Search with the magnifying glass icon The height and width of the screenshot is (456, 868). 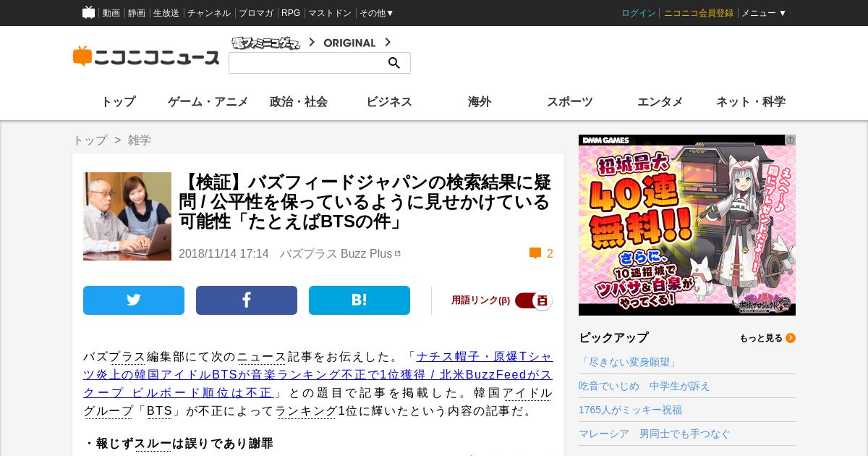(394, 63)
